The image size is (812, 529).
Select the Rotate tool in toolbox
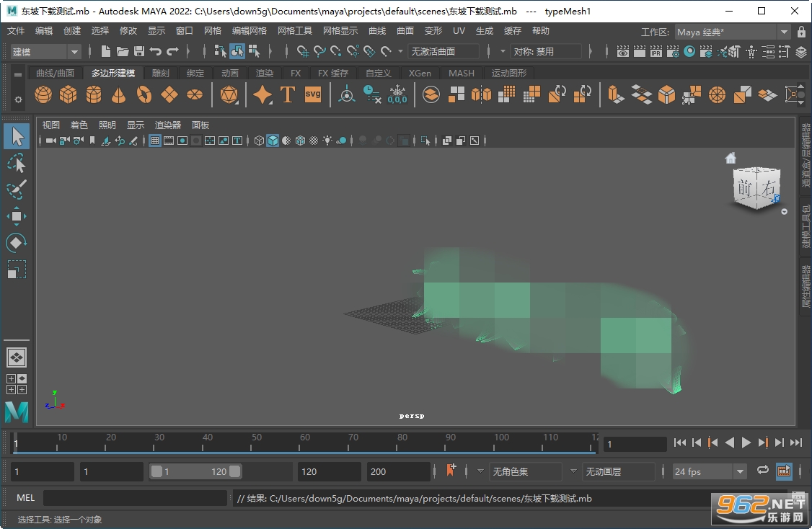click(17, 243)
